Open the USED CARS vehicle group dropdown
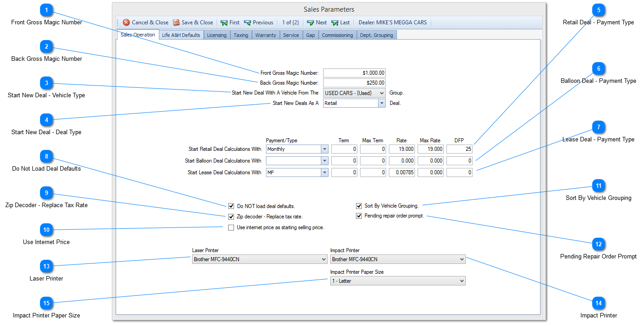 pos(354,93)
